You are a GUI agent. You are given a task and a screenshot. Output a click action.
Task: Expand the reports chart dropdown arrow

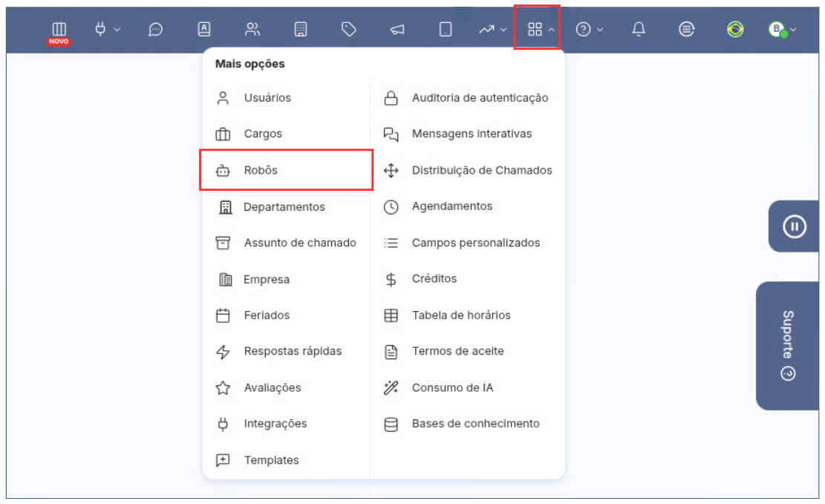coord(493,30)
